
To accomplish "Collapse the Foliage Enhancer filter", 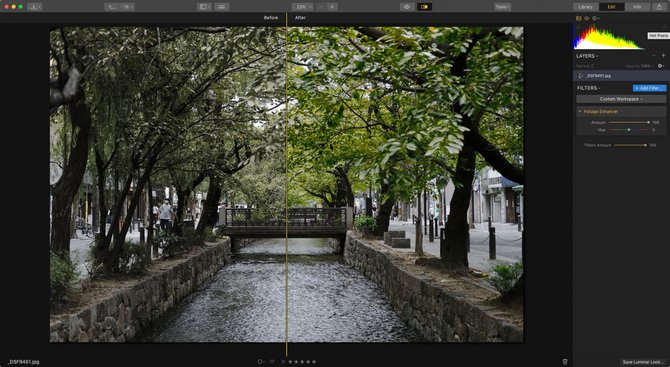I will coord(580,112).
